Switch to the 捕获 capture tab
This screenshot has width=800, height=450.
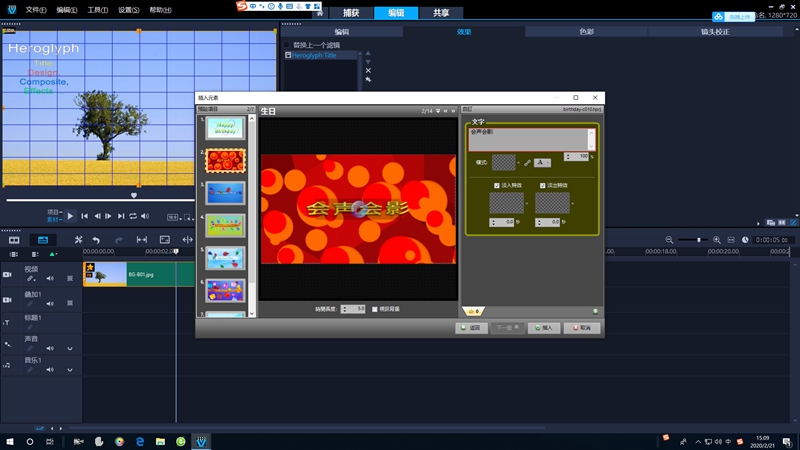point(351,13)
